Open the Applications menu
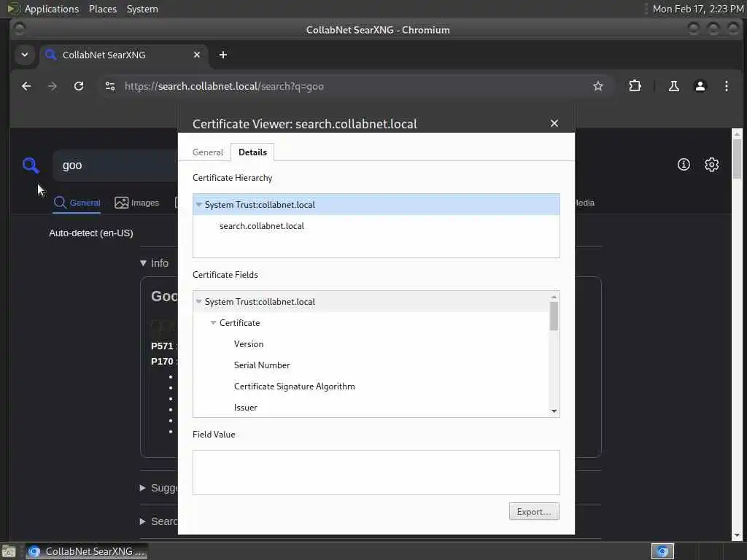Image resolution: width=747 pixels, height=560 pixels. pyautogui.click(x=52, y=9)
